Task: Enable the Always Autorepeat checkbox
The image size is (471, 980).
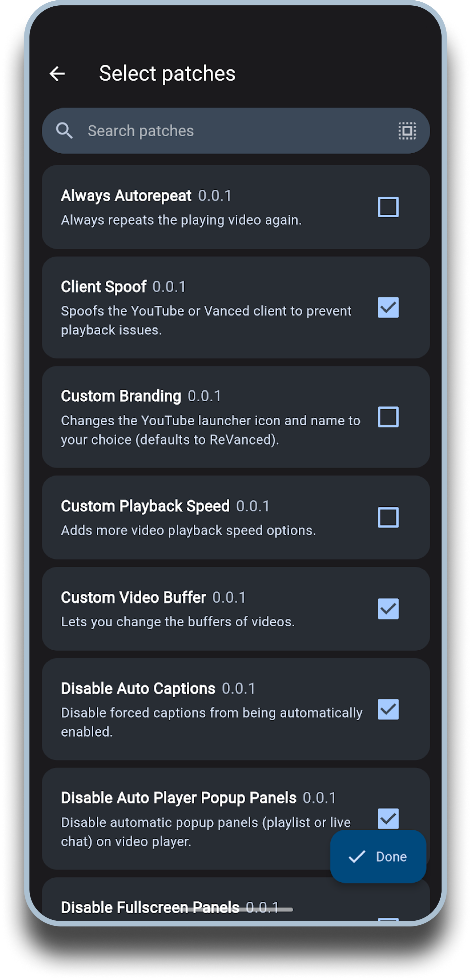Action: click(x=388, y=207)
